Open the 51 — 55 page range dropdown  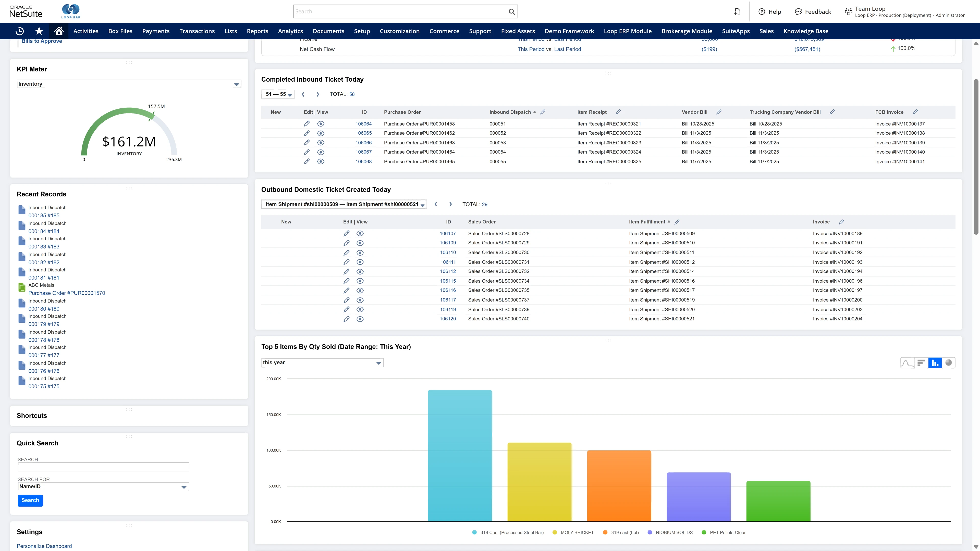pyautogui.click(x=278, y=94)
